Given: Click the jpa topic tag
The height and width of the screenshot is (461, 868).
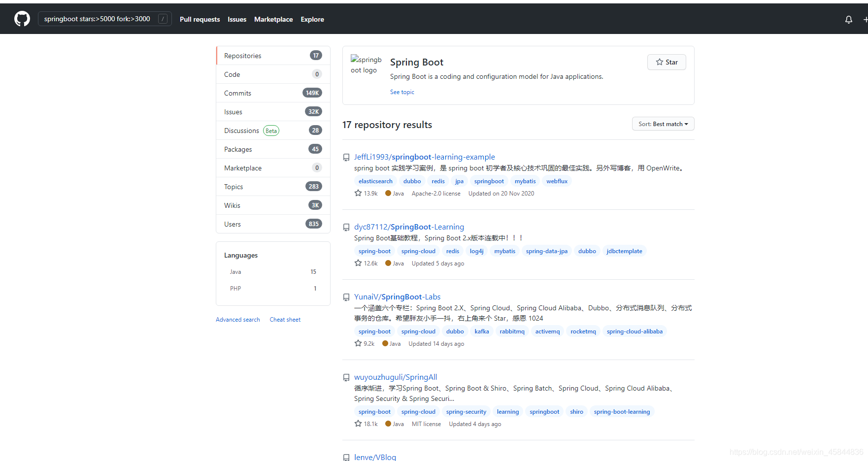Looking at the screenshot, I should 459,181.
